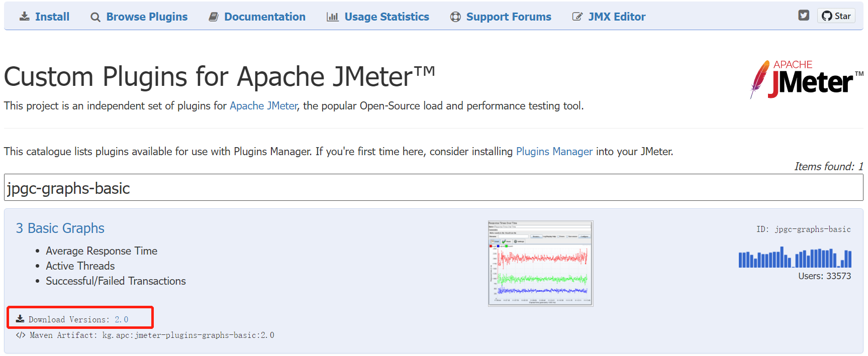Click the Custom Plugins for Apache JMeter heading
868x356 pixels.
point(220,77)
